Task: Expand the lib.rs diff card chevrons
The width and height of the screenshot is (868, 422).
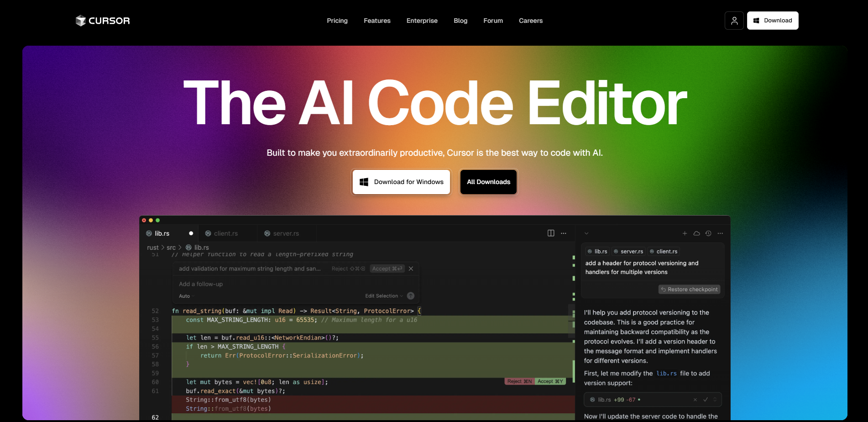Action: tap(715, 400)
